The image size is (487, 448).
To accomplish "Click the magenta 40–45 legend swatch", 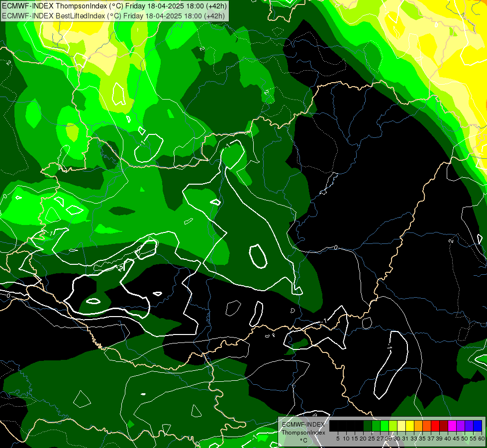I will (452, 426).
